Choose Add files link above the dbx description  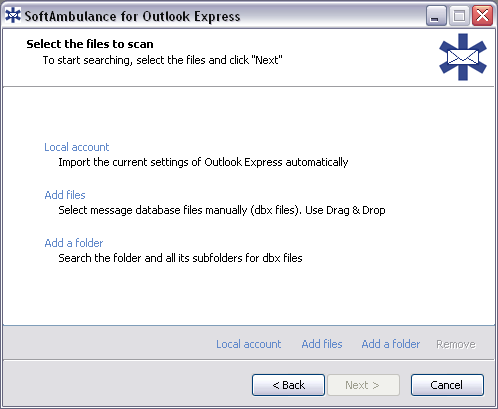tap(65, 195)
